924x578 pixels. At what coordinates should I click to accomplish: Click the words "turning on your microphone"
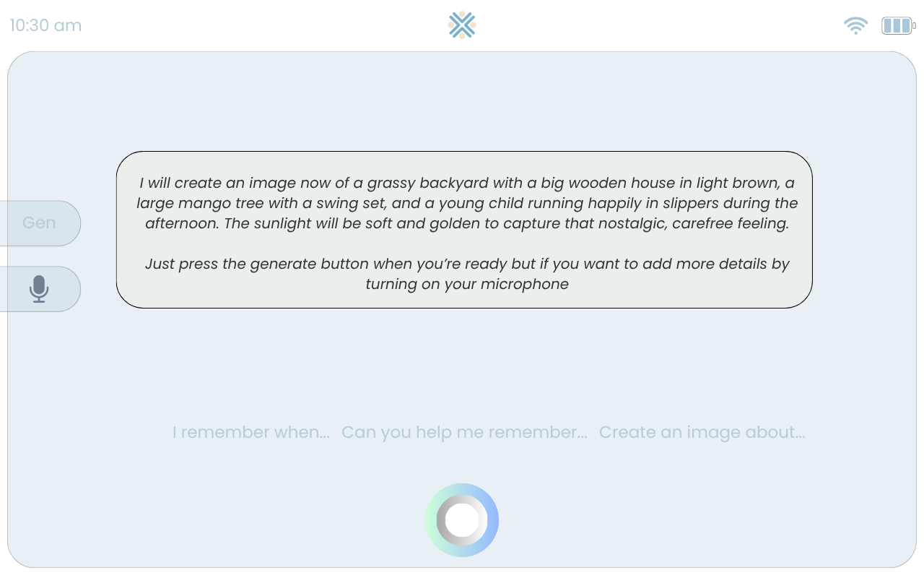click(x=467, y=284)
